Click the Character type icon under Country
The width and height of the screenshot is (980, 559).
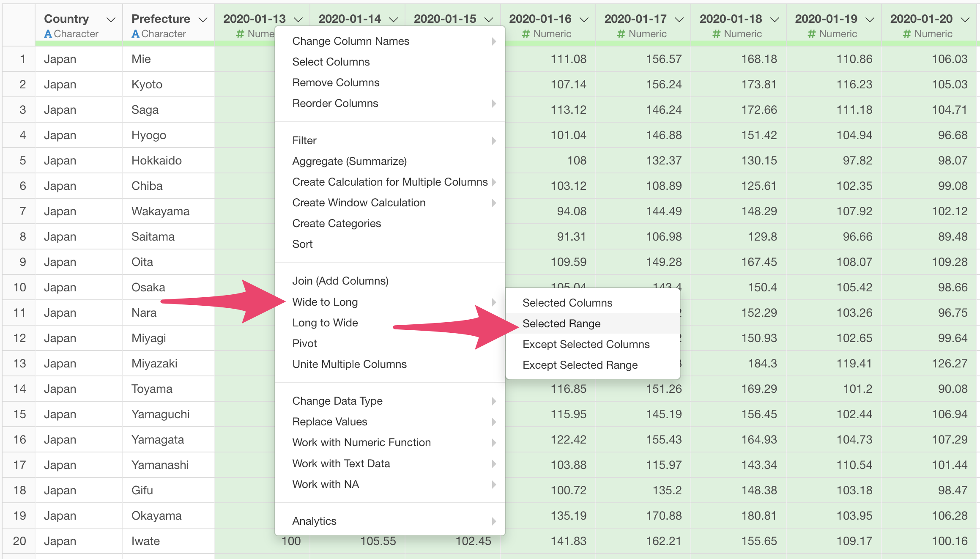click(48, 34)
